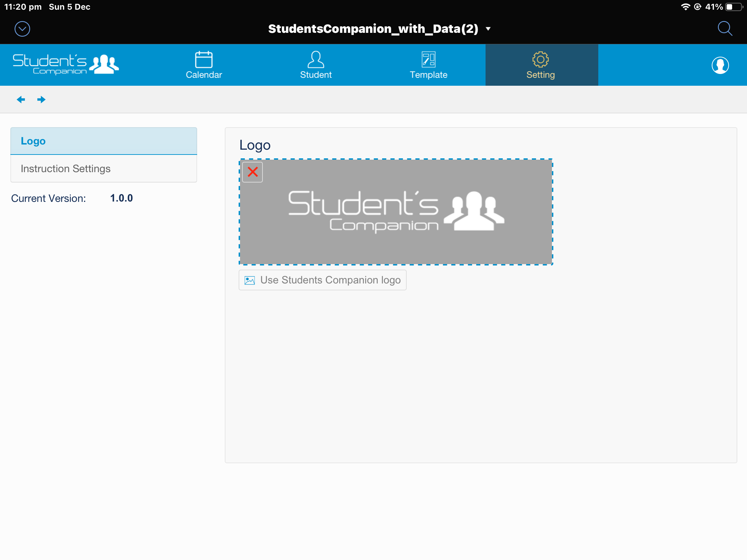Screen dimensions: 747x560
Task: Open Instruction Settings in the sidebar
Action: pos(104,169)
